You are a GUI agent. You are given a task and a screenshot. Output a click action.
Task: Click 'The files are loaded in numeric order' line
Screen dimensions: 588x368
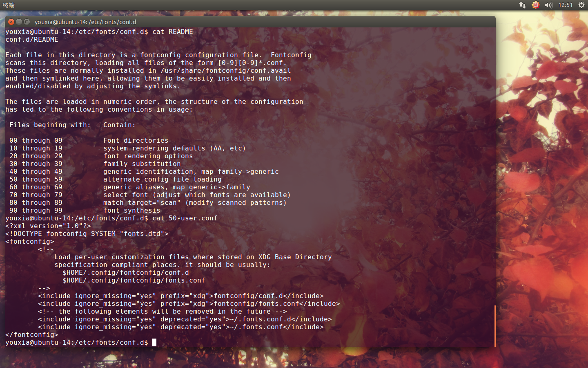pyautogui.click(x=154, y=101)
